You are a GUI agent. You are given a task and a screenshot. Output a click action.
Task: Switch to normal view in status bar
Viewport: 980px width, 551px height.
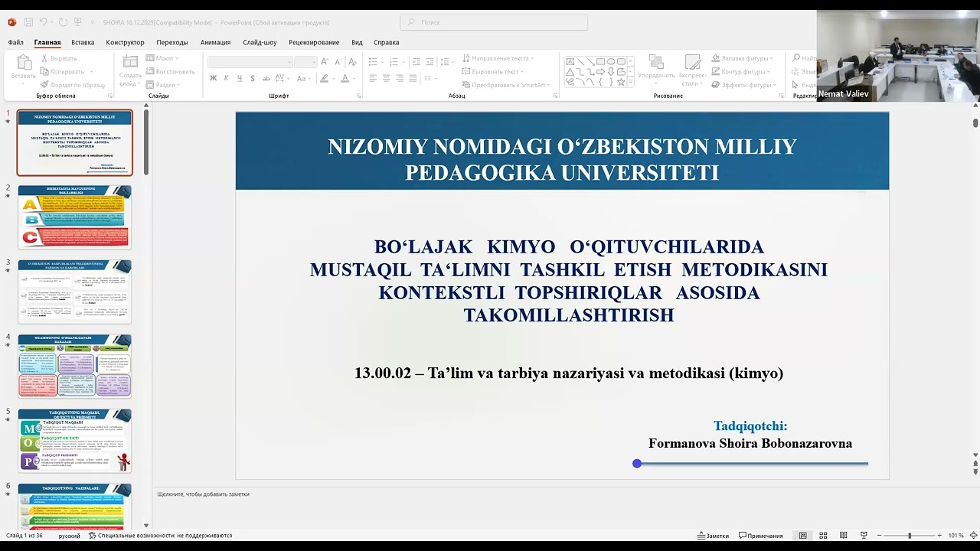click(802, 536)
